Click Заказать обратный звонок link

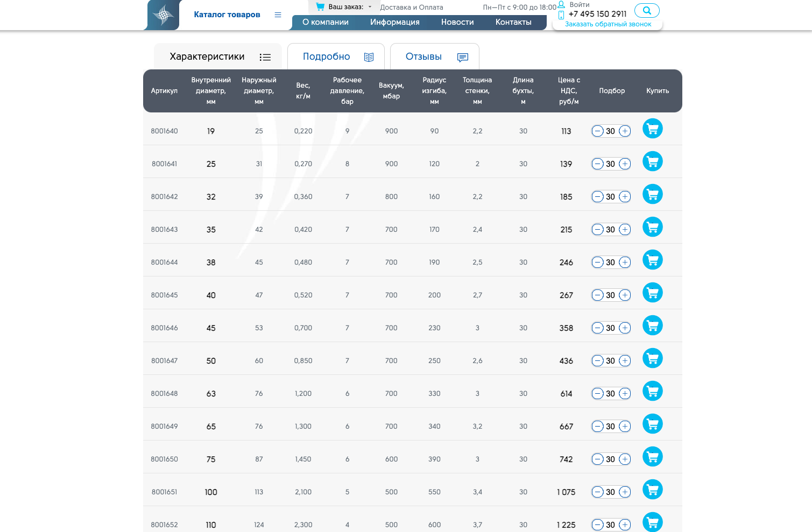tap(608, 24)
